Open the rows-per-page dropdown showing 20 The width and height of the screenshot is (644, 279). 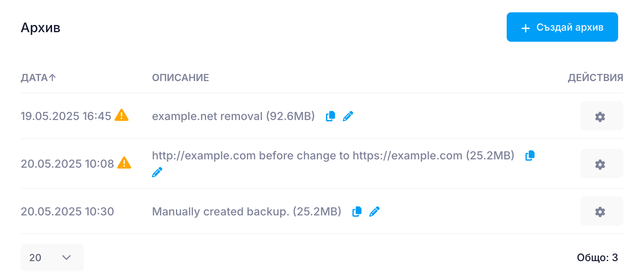[x=52, y=258]
